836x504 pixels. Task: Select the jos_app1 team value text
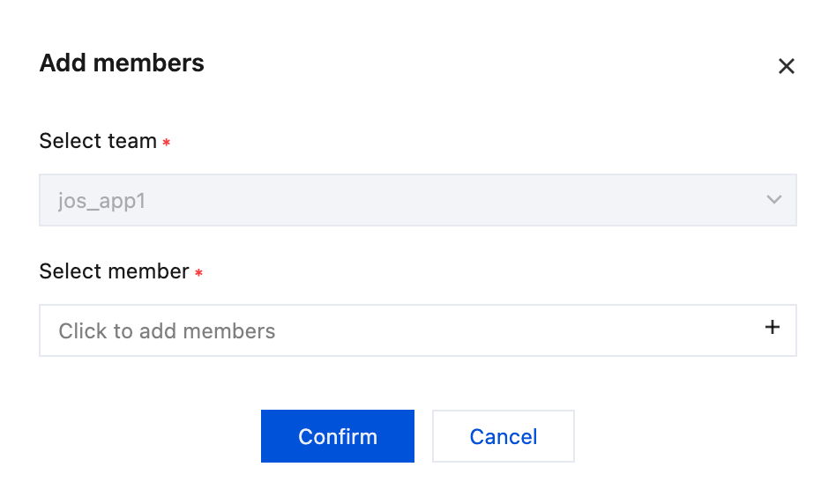point(101,201)
